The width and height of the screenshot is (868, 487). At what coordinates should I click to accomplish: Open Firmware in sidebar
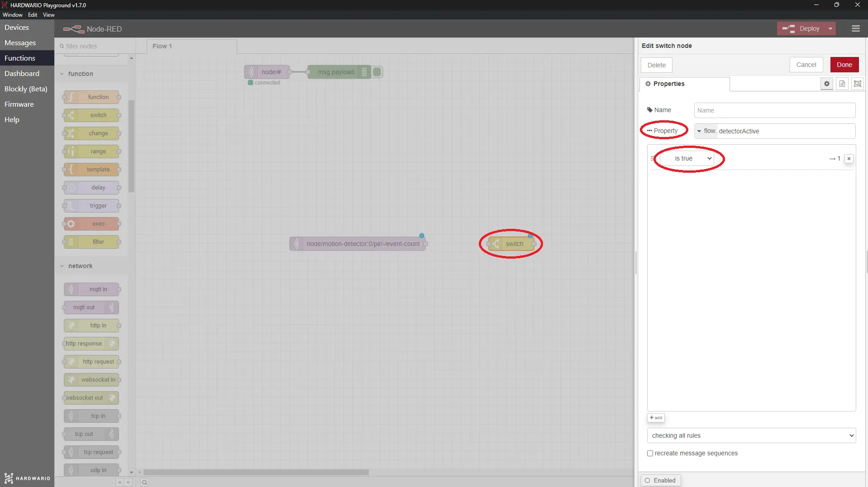(x=27, y=104)
